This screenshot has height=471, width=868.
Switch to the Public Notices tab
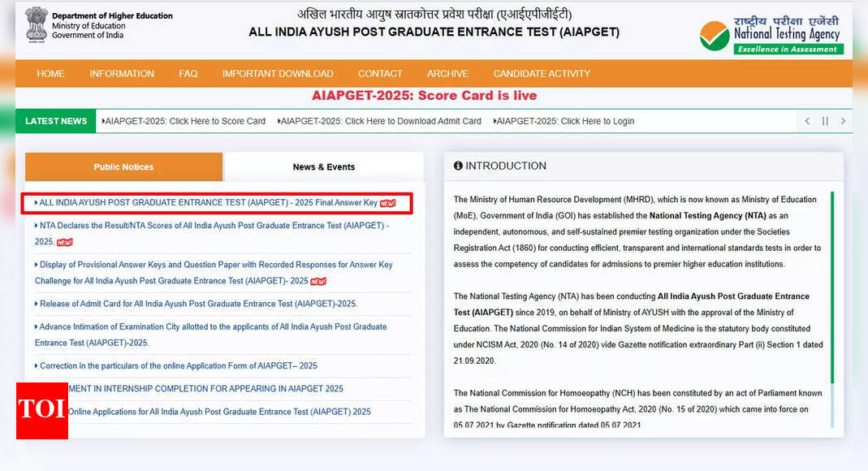click(123, 166)
